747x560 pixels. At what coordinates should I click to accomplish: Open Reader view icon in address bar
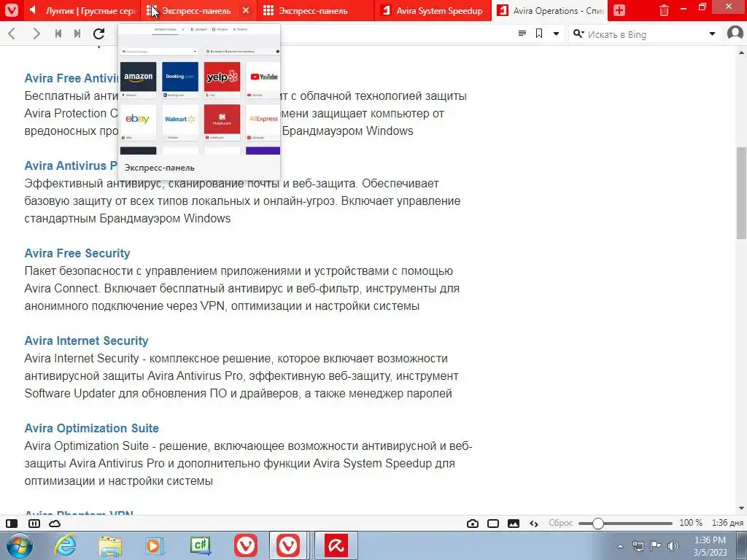tap(522, 34)
